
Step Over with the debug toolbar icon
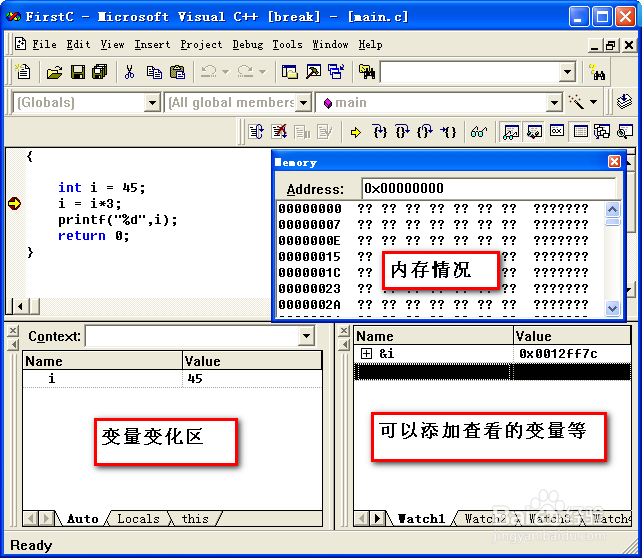tap(402, 132)
